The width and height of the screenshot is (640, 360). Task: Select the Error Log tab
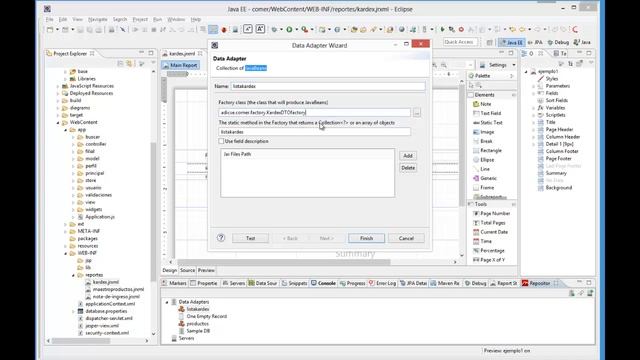pyautogui.click(x=382, y=283)
